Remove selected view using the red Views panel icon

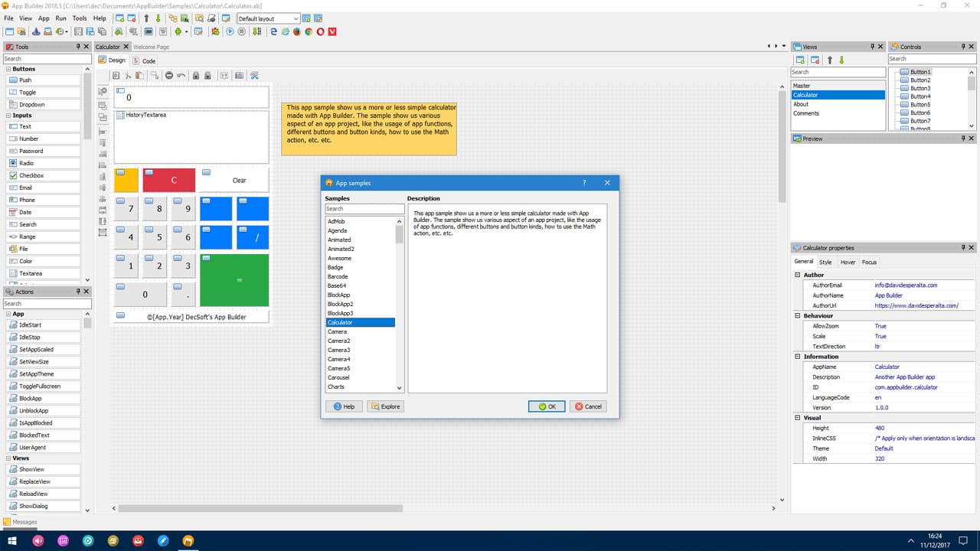pyautogui.click(x=815, y=60)
